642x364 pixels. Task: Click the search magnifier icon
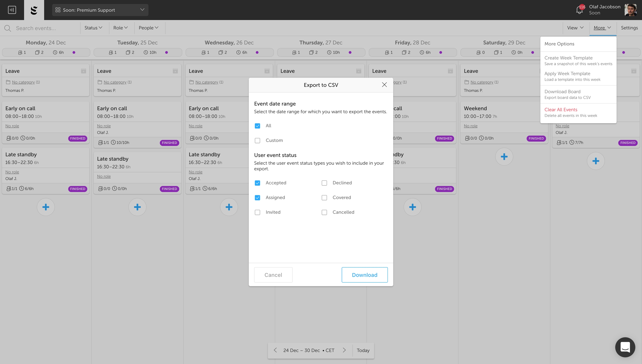pyautogui.click(x=8, y=28)
